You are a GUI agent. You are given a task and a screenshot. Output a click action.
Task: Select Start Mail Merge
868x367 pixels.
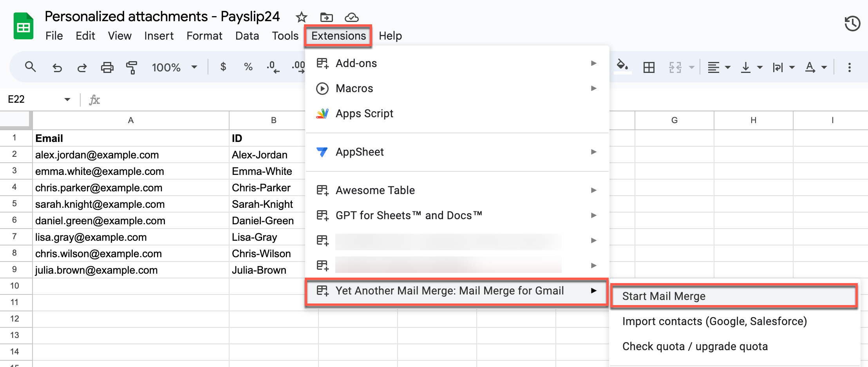[x=664, y=296]
